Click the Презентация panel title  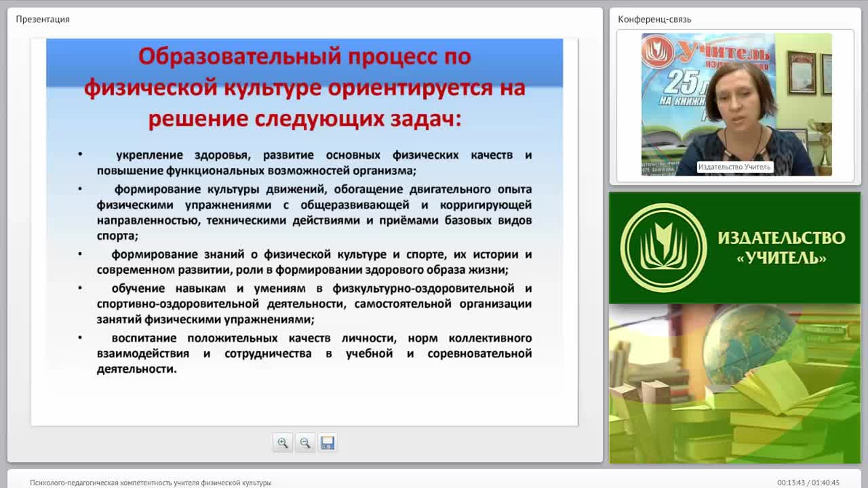43,19
